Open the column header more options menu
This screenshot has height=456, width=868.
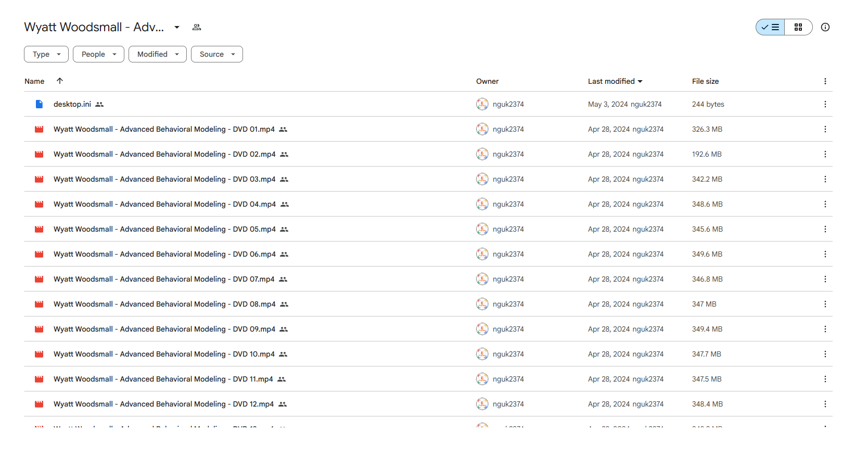825,81
